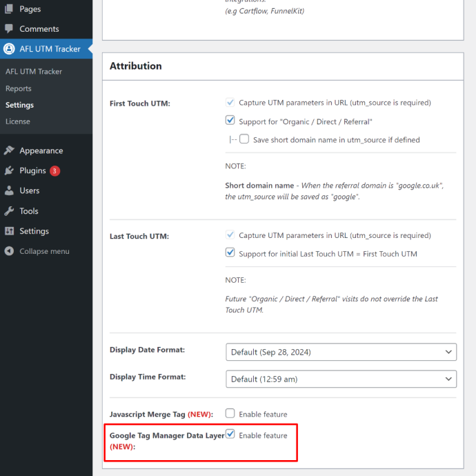Image resolution: width=476 pixels, height=476 pixels.
Task: Click the Users person icon
Action: (x=9, y=190)
